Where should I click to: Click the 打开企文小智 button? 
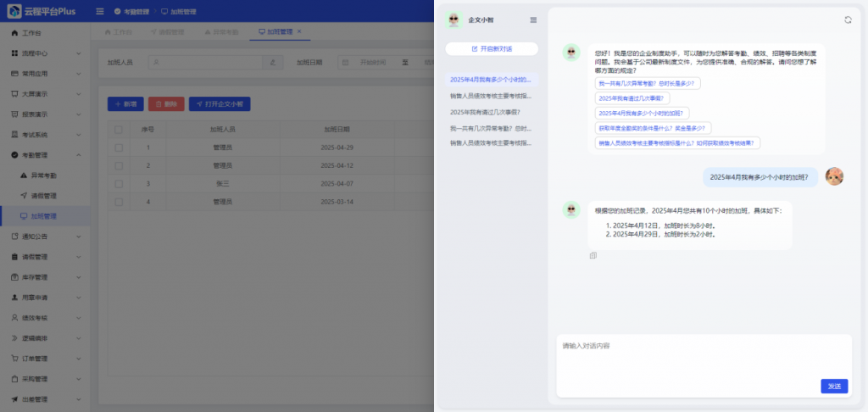pyautogui.click(x=220, y=103)
